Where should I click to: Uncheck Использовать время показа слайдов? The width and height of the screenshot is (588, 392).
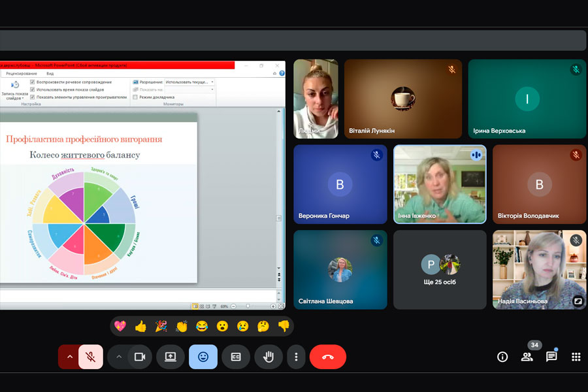[x=32, y=90]
